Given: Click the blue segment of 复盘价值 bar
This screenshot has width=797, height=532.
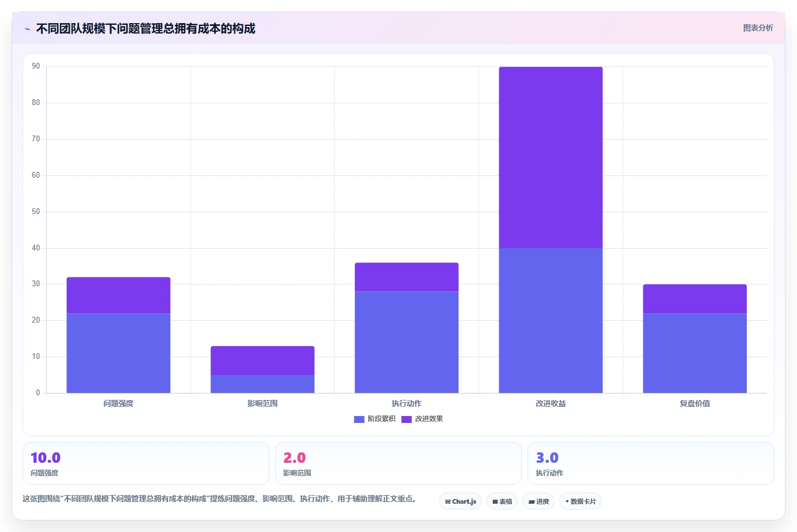Looking at the screenshot, I should point(695,353).
